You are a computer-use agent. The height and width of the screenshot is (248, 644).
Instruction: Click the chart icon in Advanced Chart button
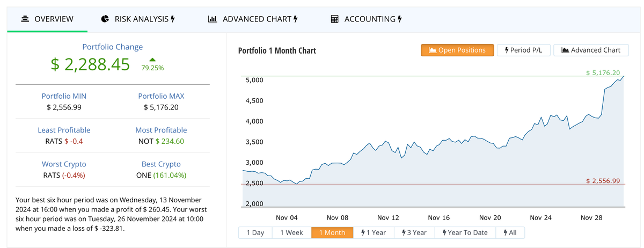click(x=565, y=50)
